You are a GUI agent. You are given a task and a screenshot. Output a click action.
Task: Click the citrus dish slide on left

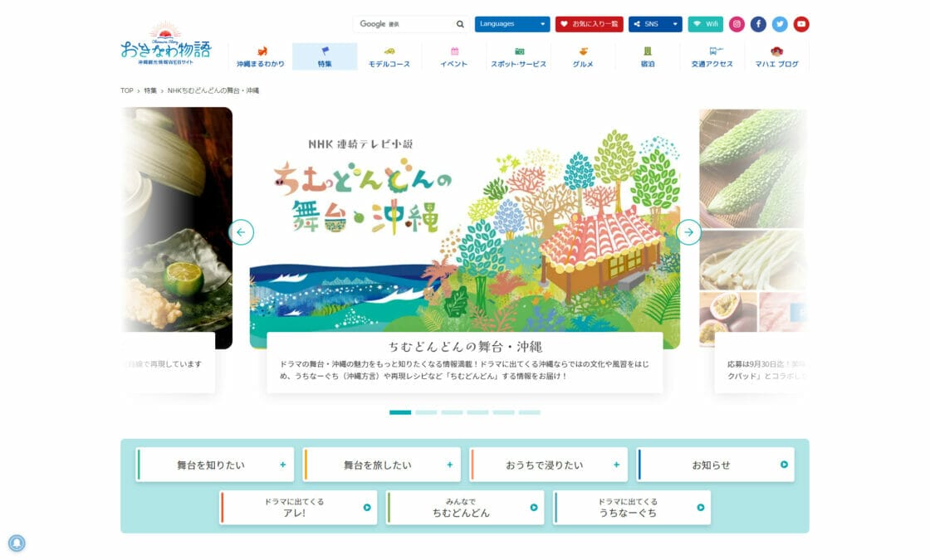tap(177, 228)
